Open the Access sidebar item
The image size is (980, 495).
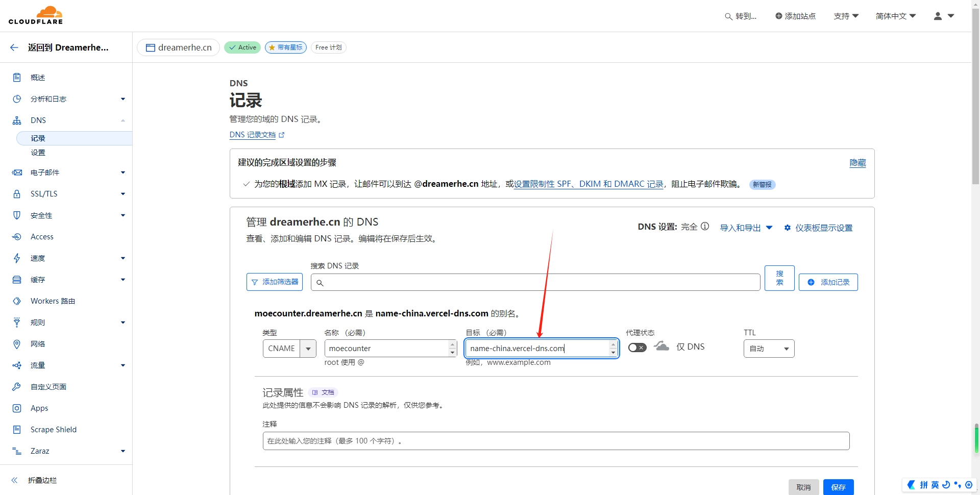click(42, 237)
